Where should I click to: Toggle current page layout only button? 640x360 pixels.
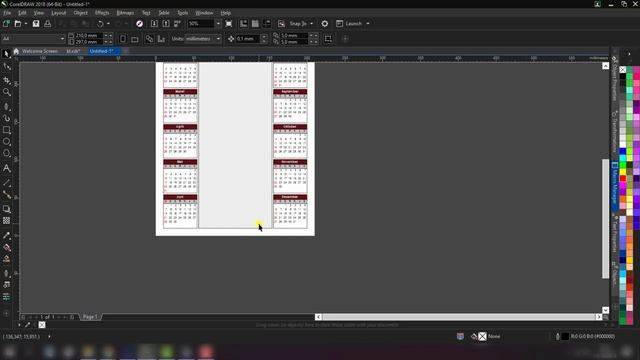161,39
